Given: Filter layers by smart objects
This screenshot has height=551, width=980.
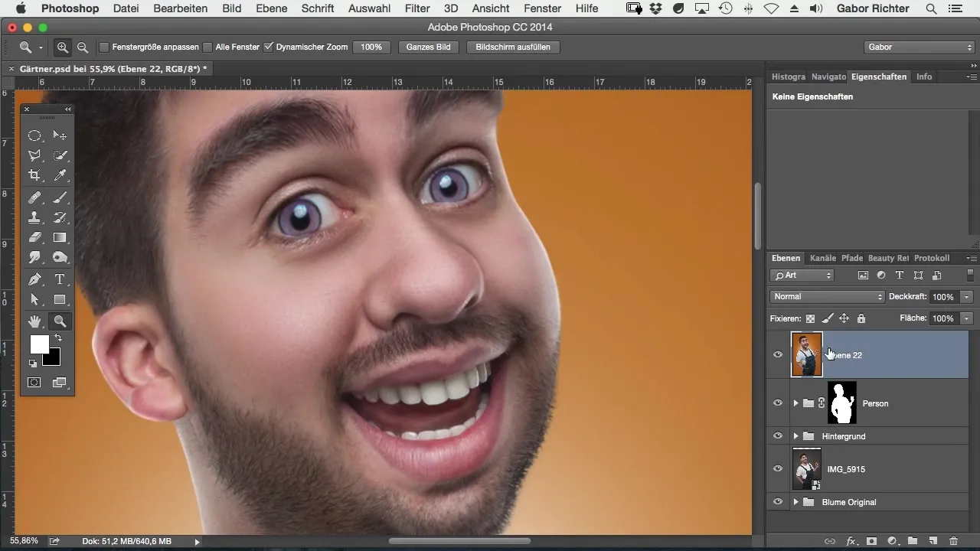Looking at the screenshot, I should [x=936, y=275].
